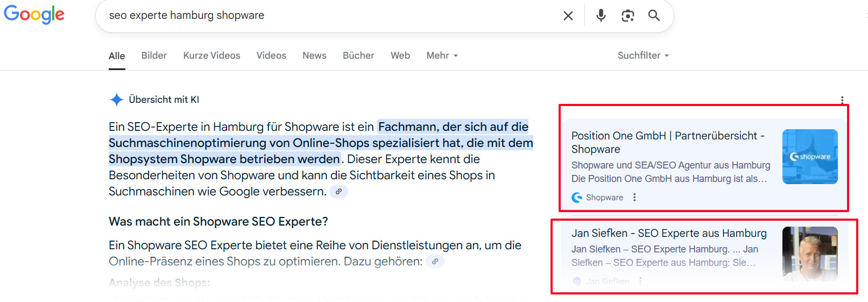Open Google Lens image search

627,16
